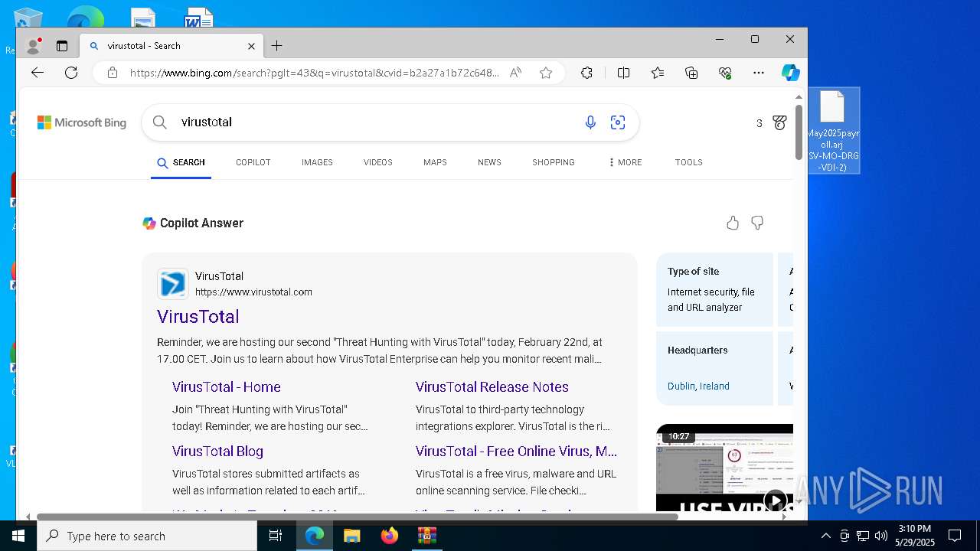
Task: Open the tab actions menu icon
Action: click(x=62, y=46)
